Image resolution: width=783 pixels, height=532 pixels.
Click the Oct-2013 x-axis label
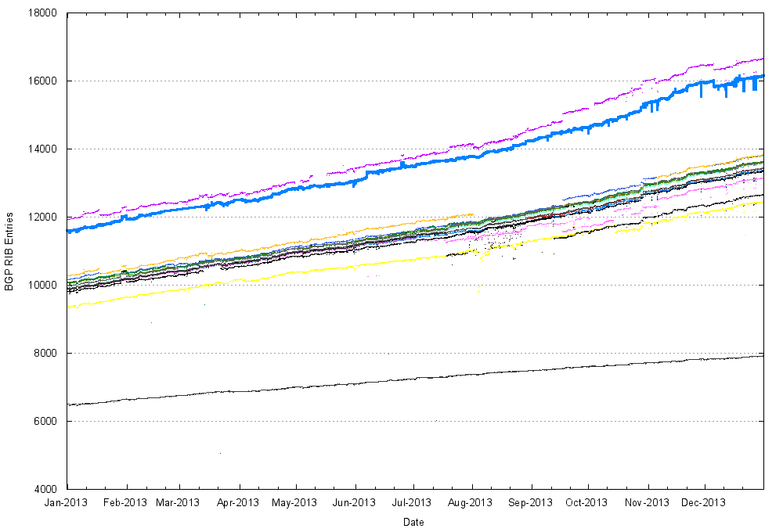point(586,503)
